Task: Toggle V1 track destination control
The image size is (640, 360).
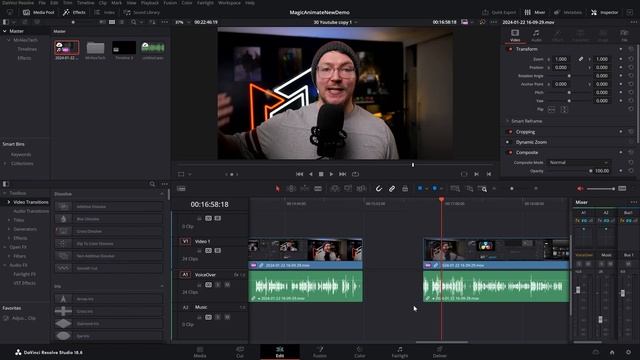Action: point(185,241)
